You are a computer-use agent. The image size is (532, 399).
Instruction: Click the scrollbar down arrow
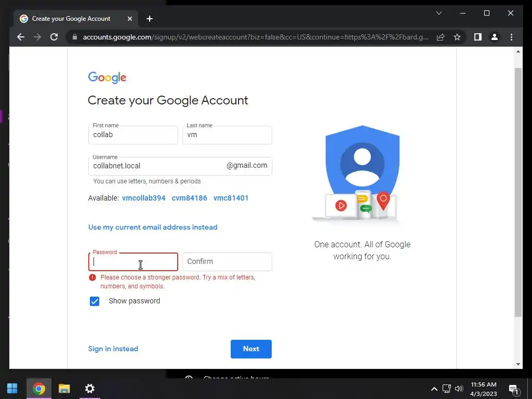click(x=518, y=364)
